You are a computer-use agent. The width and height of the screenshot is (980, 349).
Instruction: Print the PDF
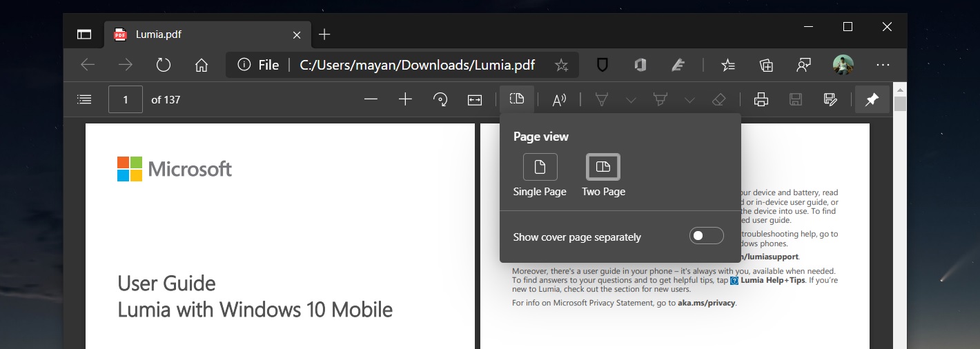761,99
